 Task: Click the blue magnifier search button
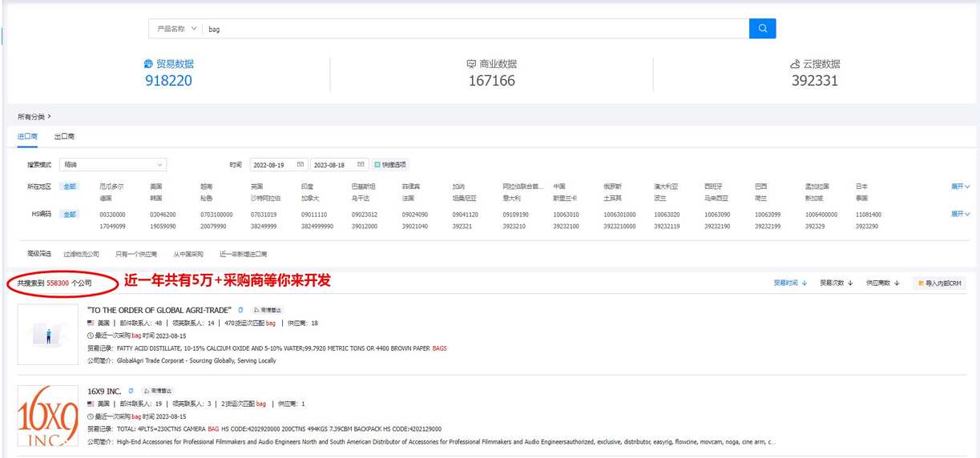pyautogui.click(x=762, y=29)
